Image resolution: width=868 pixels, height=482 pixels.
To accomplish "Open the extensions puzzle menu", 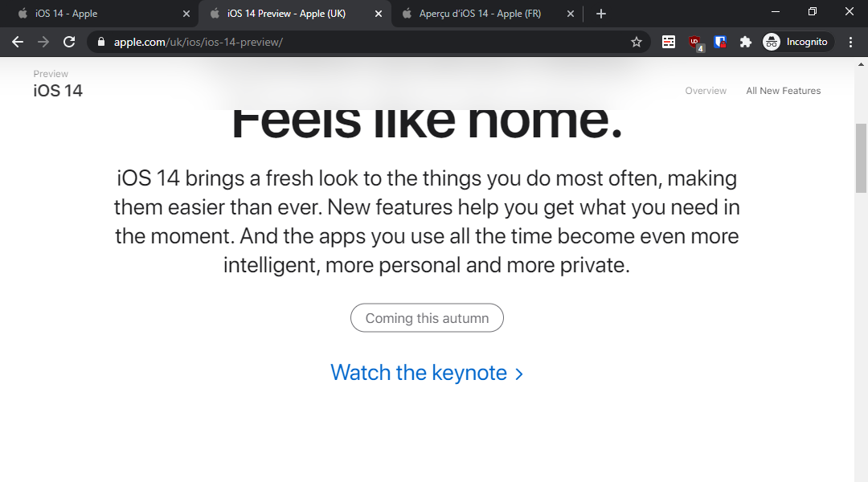I will coord(746,42).
